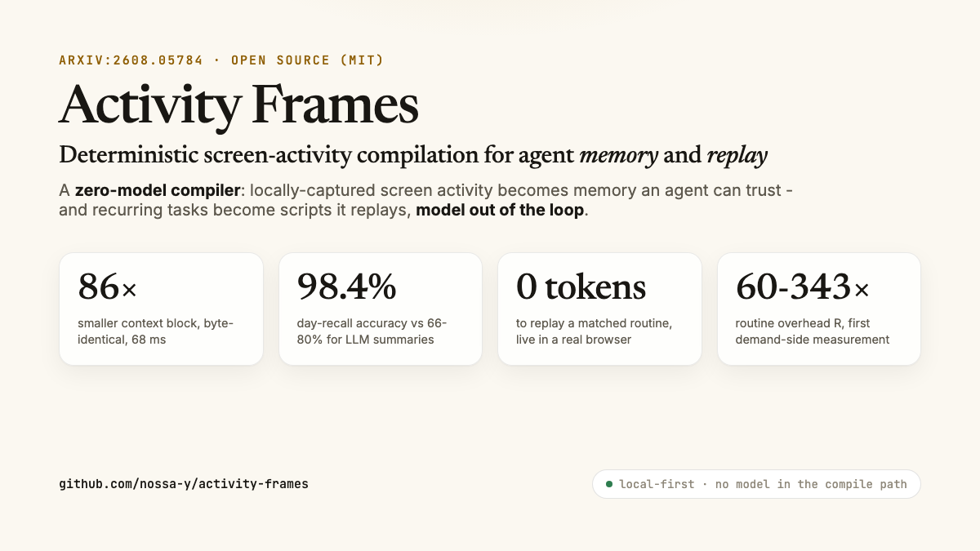Click the large 98.4% figure
Viewport: 980px width, 551px height.
347,287
